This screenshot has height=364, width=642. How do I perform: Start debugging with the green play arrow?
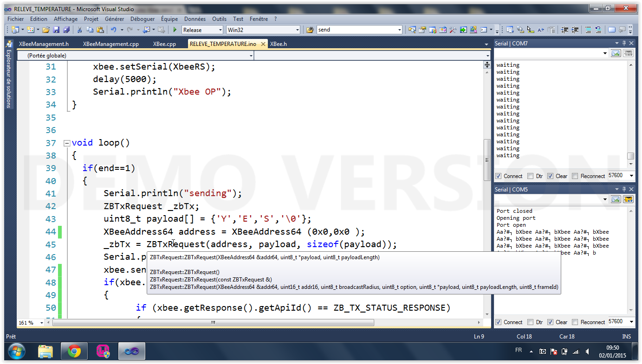[x=175, y=30]
